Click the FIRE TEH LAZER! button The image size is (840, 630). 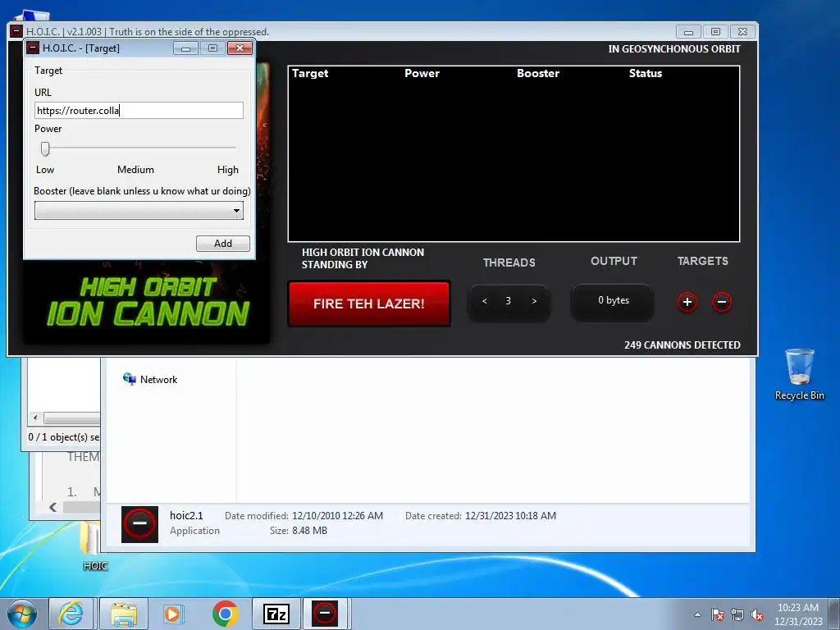tap(369, 304)
